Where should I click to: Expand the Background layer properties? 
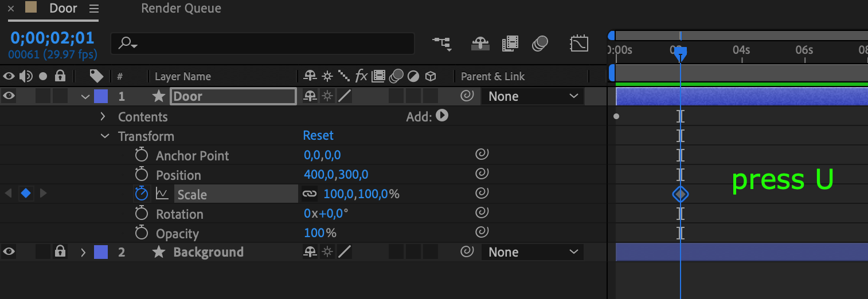click(x=83, y=252)
